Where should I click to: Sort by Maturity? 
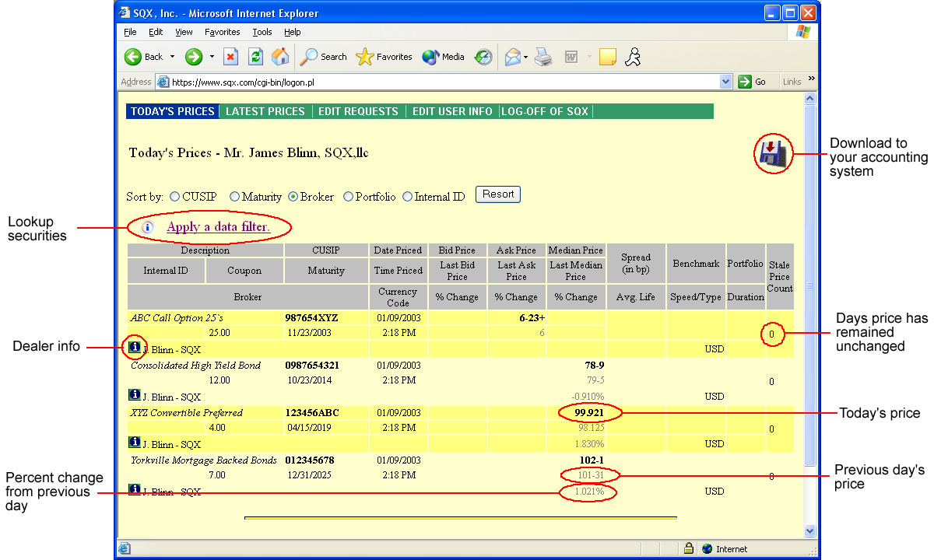[234, 197]
